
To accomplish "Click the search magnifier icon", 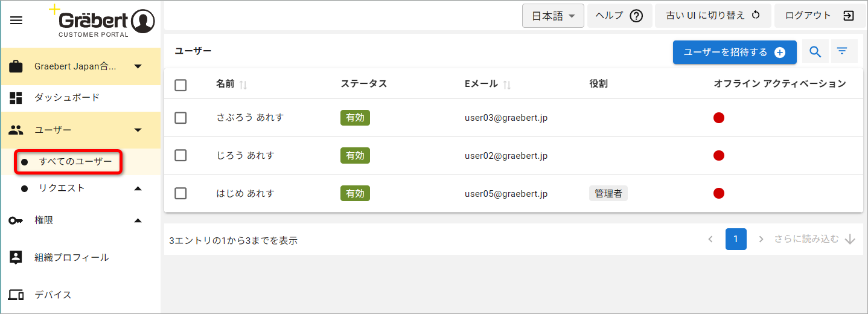I will click(x=815, y=52).
